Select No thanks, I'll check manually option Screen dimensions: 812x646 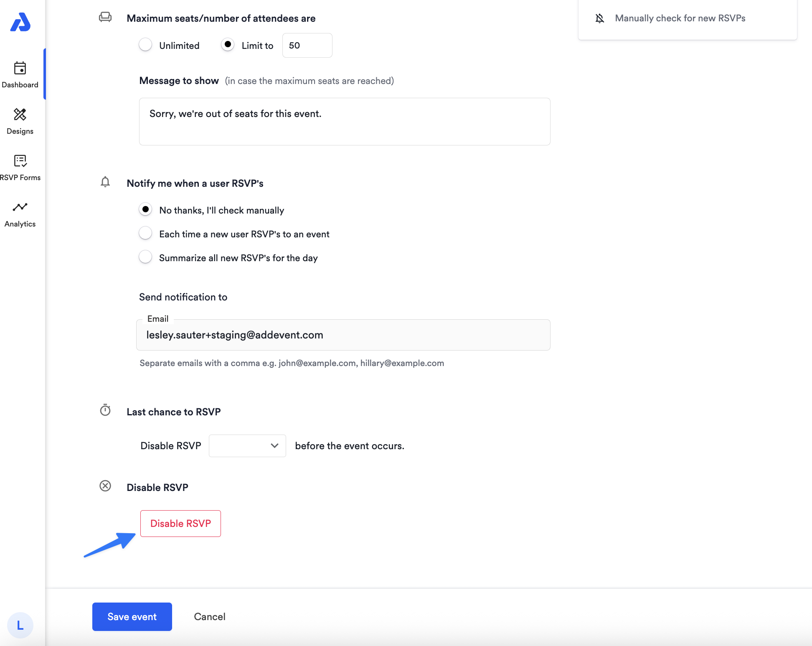(145, 209)
